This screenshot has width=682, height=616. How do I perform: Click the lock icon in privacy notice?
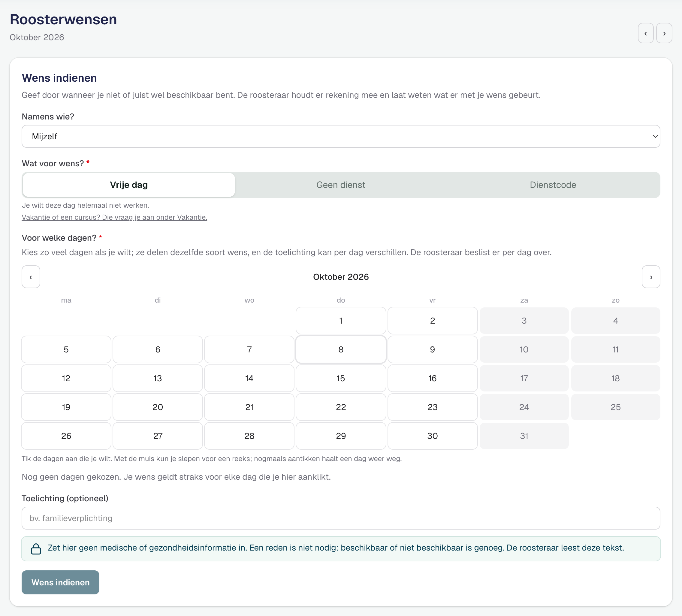pyautogui.click(x=36, y=548)
